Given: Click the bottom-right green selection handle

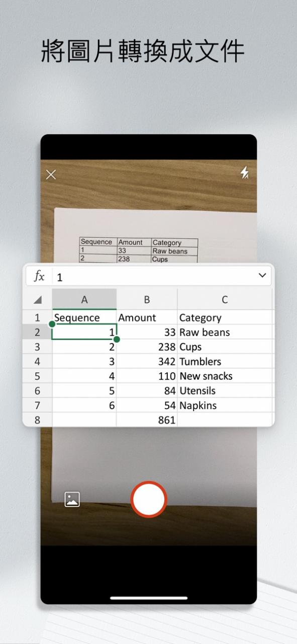Looking at the screenshot, I should (x=117, y=339).
